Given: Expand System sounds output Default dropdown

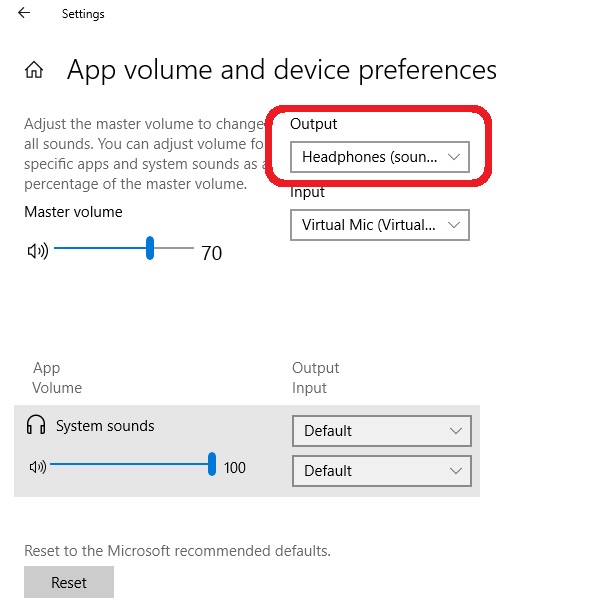Looking at the screenshot, I should tap(382, 431).
